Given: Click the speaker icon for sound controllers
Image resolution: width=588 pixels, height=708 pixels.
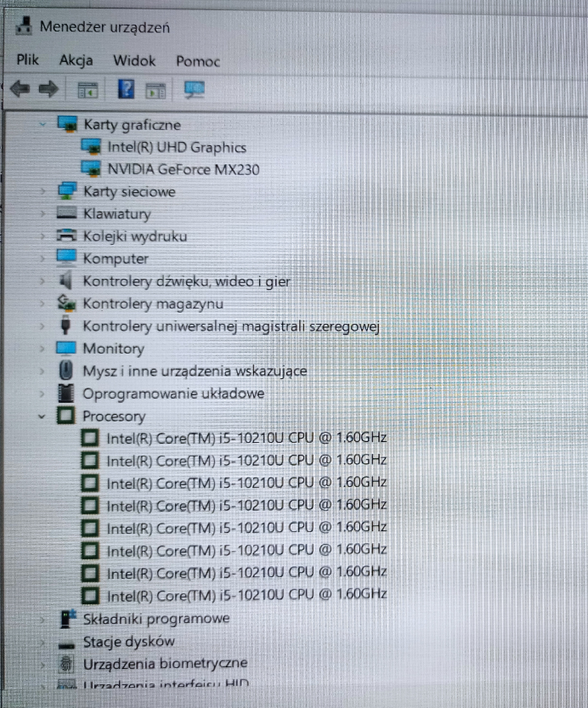Looking at the screenshot, I should tap(66, 280).
